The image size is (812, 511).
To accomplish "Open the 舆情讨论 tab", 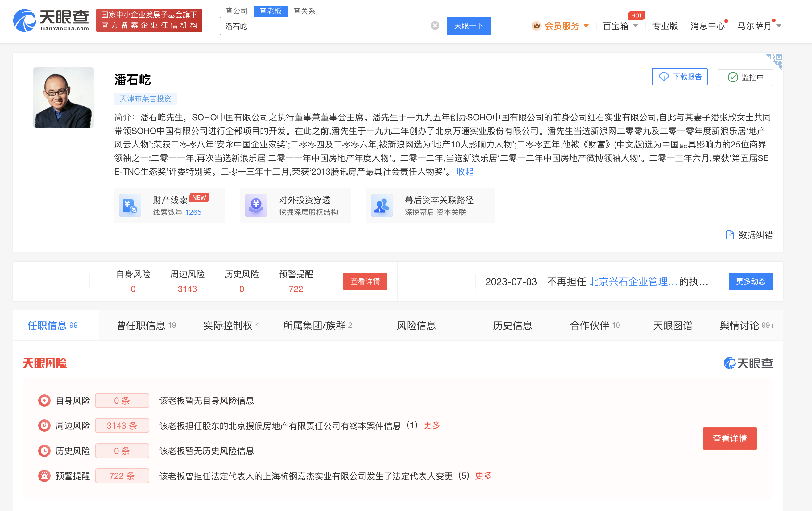I will [x=747, y=325].
